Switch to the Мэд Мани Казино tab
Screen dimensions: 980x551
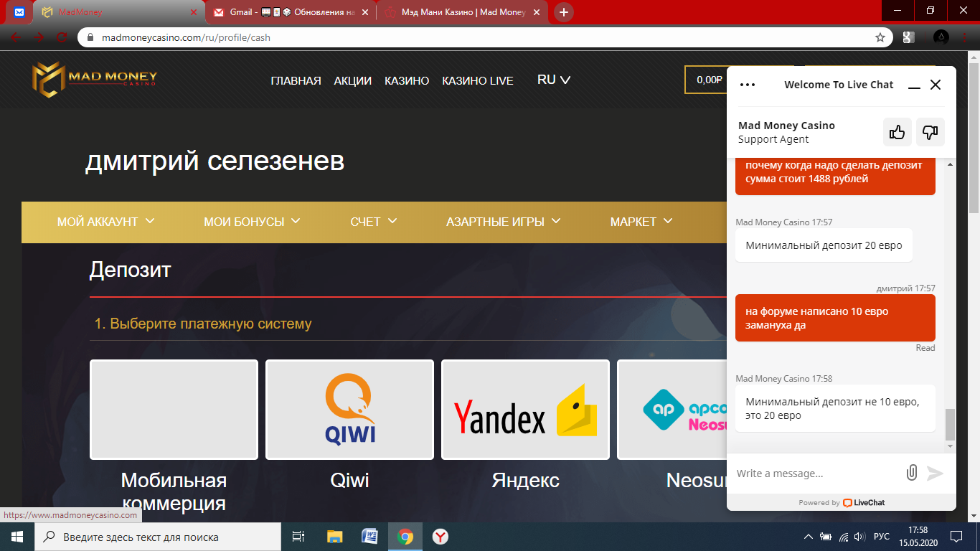click(461, 12)
